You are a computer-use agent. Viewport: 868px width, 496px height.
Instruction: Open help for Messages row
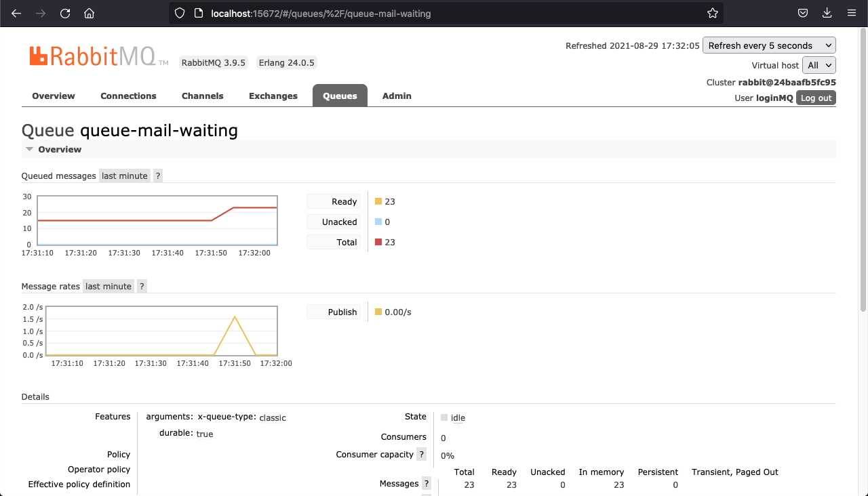tap(427, 484)
